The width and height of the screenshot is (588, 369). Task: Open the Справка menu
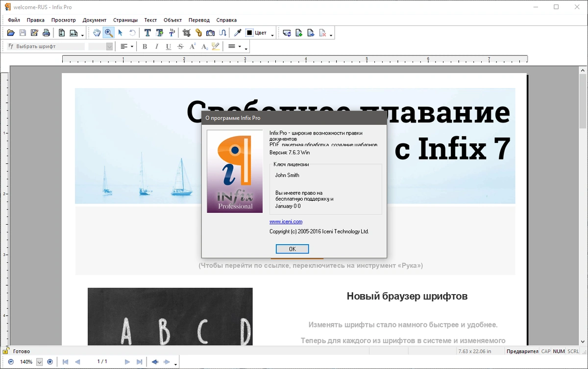pyautogui.click(x=226, y=20)
